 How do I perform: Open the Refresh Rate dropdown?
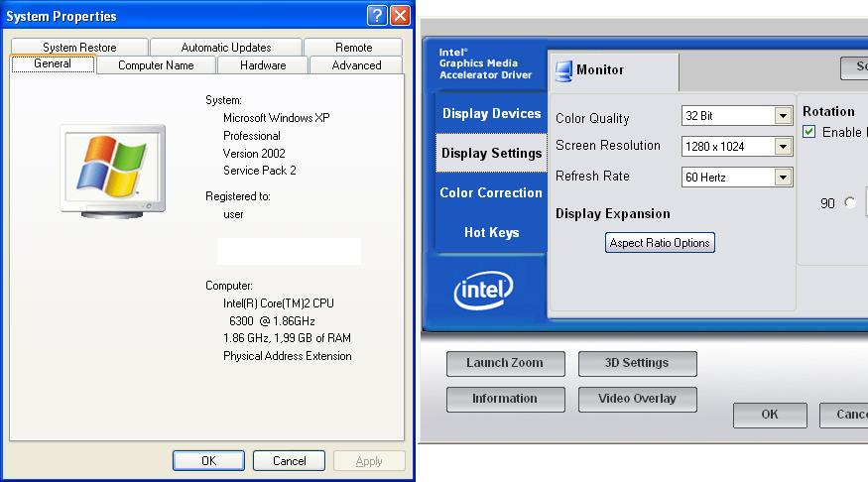[783, 178]
